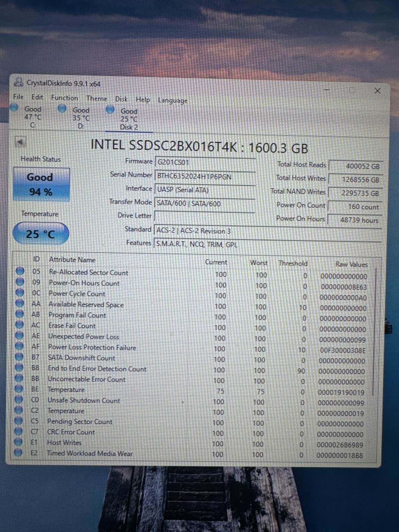This screenshot has width=399, height=532.
Task: Click the status dot for Unsafe Shutdown Count
Action: (x=19, y=399)
